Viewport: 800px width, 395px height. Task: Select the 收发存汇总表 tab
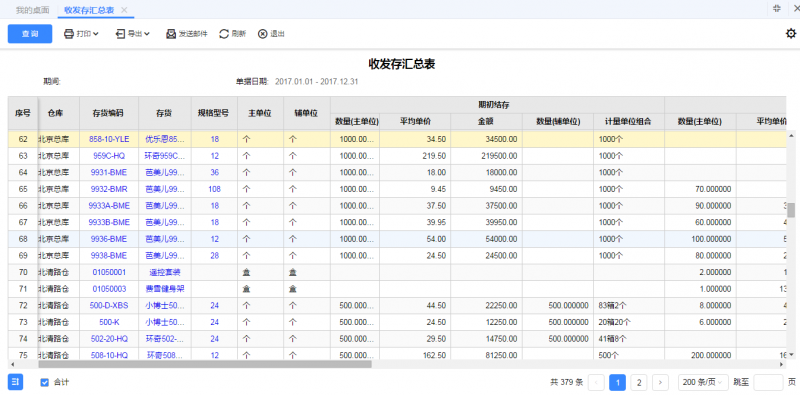point(89,10)
